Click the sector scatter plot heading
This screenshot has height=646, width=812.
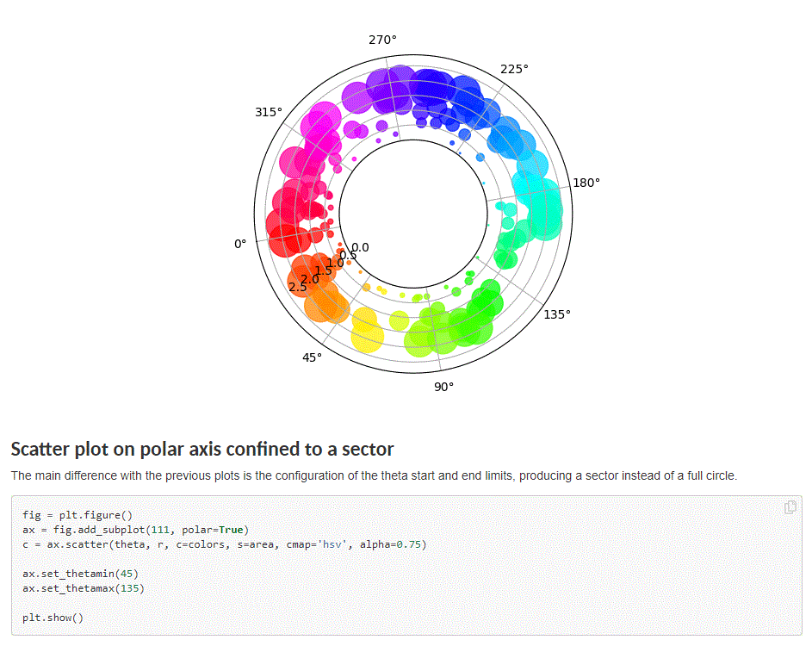pos(202,450)
